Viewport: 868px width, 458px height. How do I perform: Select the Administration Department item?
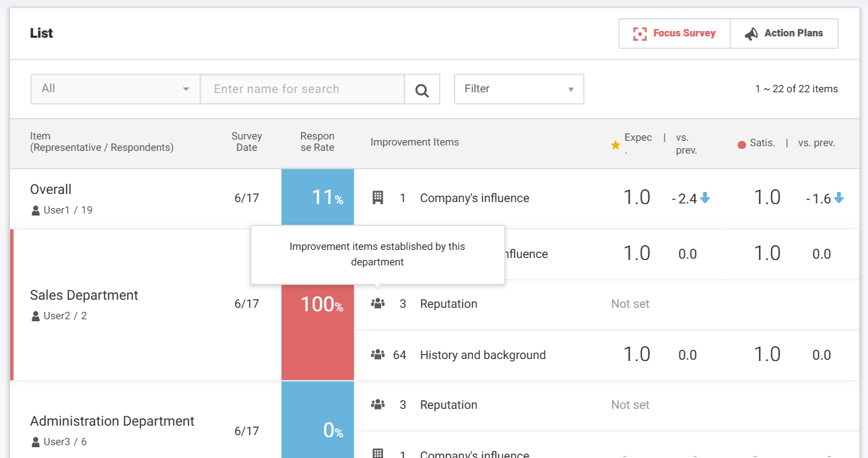[112, 421]
